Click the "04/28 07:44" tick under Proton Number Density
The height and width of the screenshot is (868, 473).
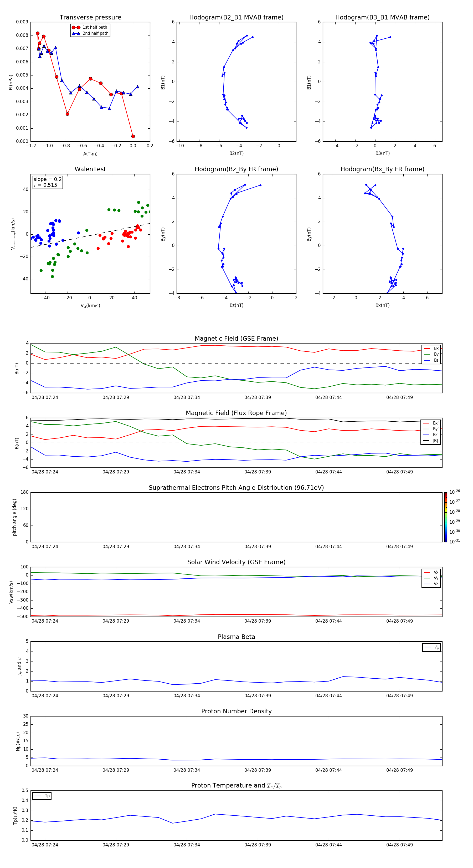click(328, 770)
